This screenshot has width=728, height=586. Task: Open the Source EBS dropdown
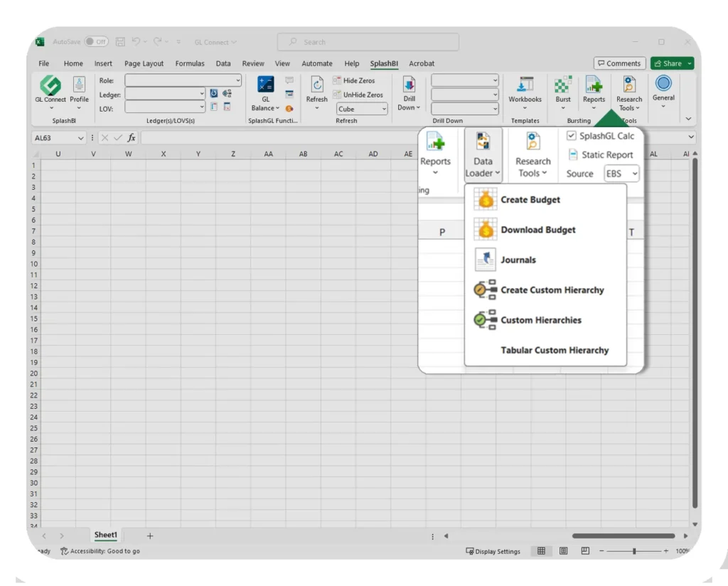[634, 174]
